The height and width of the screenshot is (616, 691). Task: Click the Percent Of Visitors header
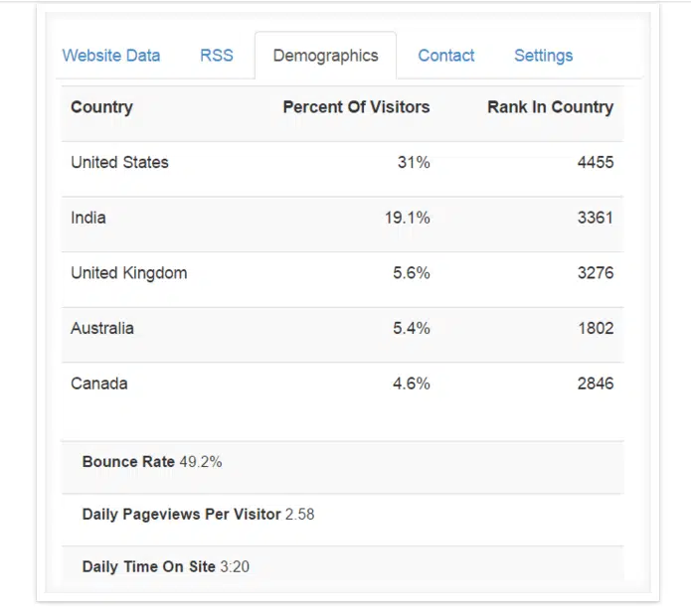pyautogui.click(x=356, y=107)
